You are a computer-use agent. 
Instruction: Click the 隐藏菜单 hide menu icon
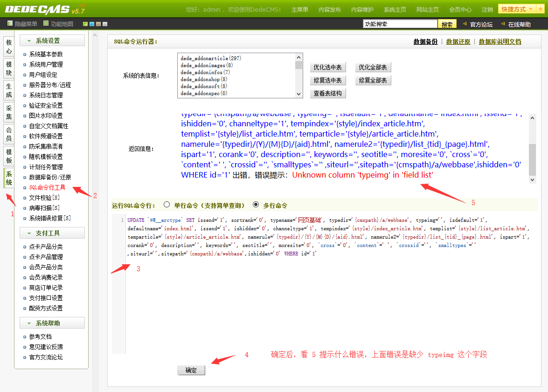point(10,24)
